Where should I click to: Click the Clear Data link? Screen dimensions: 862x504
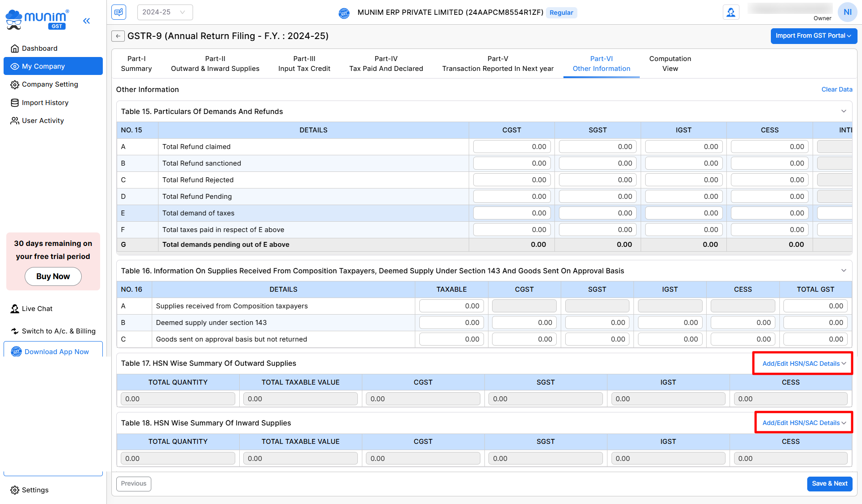[836, 89]
